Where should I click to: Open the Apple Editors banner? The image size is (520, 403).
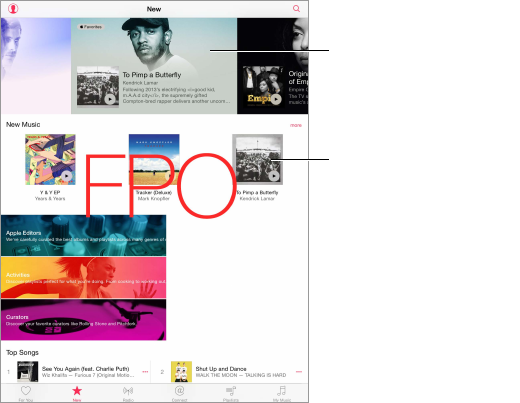click(83, 235)
